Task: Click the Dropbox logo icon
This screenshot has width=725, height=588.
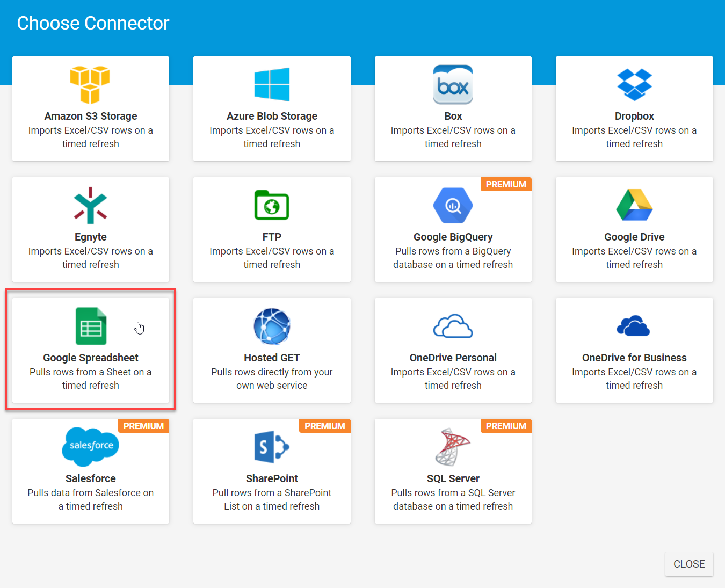Action: (634, 85)
